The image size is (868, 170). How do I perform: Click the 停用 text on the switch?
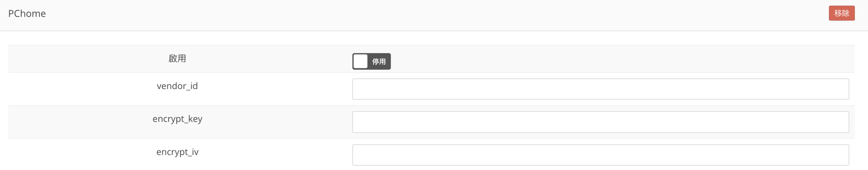[379, 62]
